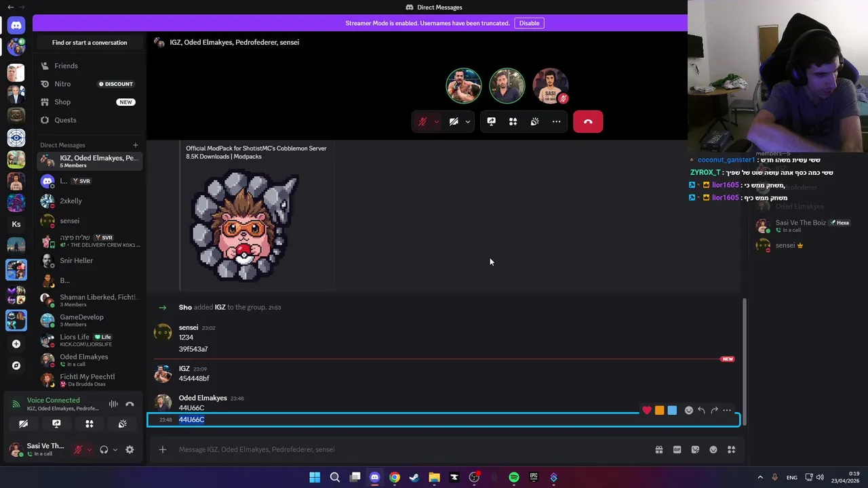Open the Nitro tab

(90, 84)
